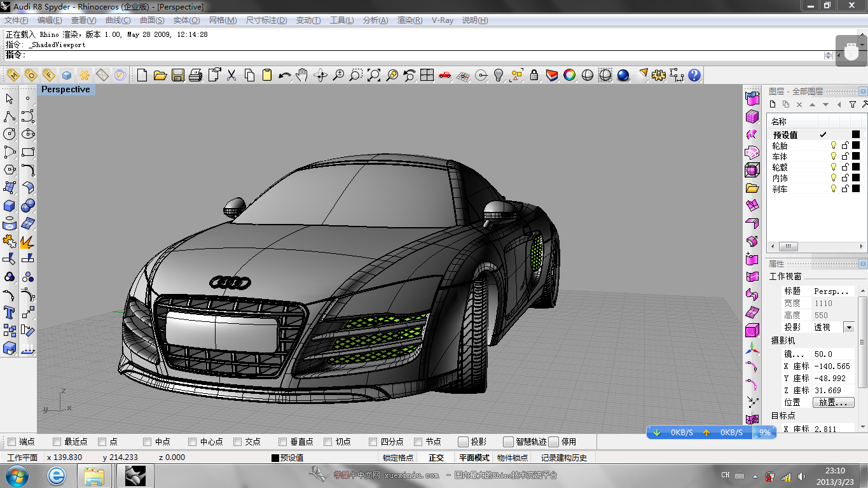The height and width of the screenshot is (488, 868).
Task: Click the red car icon in toolbar
Action: pos(445,75)
